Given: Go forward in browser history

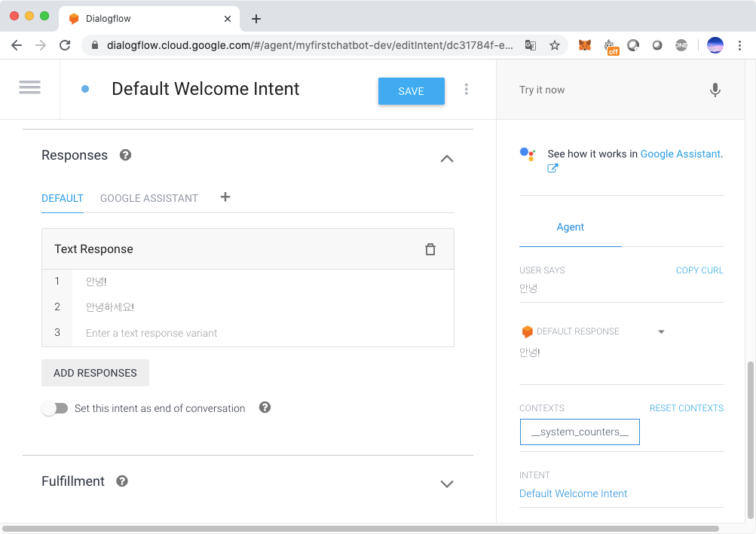Looking at the screenshot, I should (41, 45).
